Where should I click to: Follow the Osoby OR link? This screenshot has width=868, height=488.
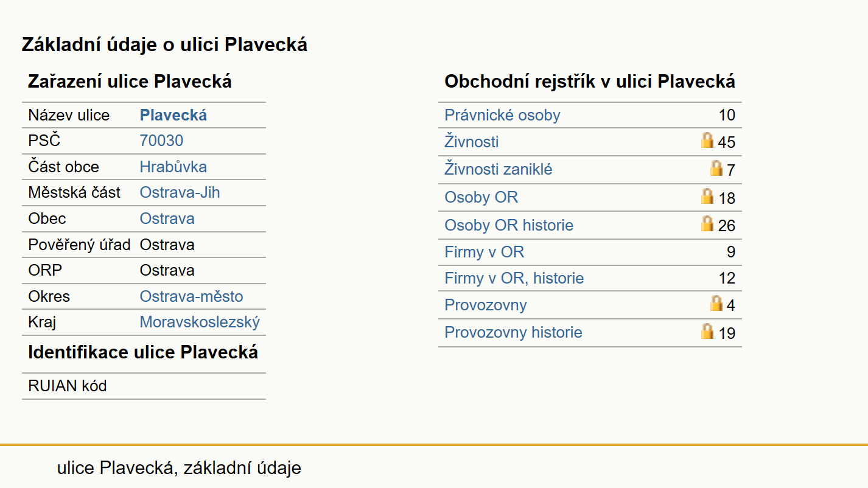coord(481,197)
